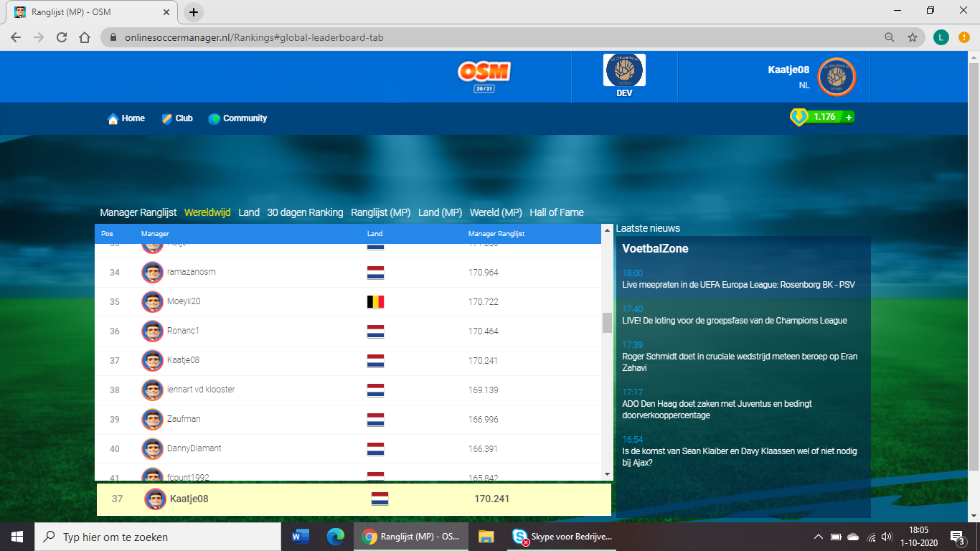
Task: Click the ranking list scroll down arrow
Action: (607, 474)
